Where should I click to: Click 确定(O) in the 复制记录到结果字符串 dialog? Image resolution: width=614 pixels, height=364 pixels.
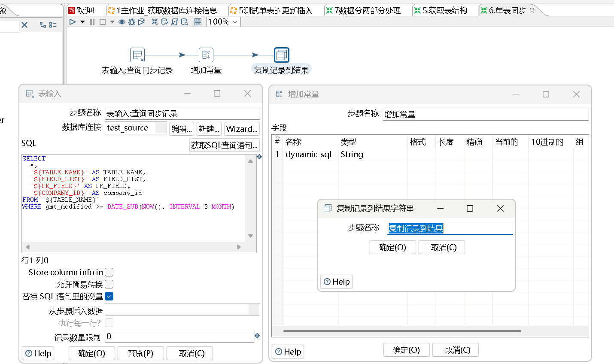point(392,247)
